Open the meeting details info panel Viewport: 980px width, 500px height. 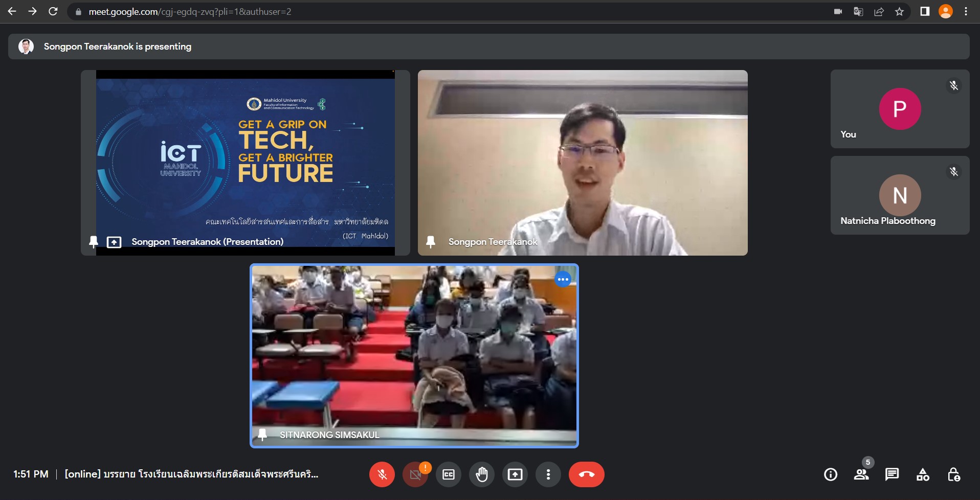coord(831,474)
